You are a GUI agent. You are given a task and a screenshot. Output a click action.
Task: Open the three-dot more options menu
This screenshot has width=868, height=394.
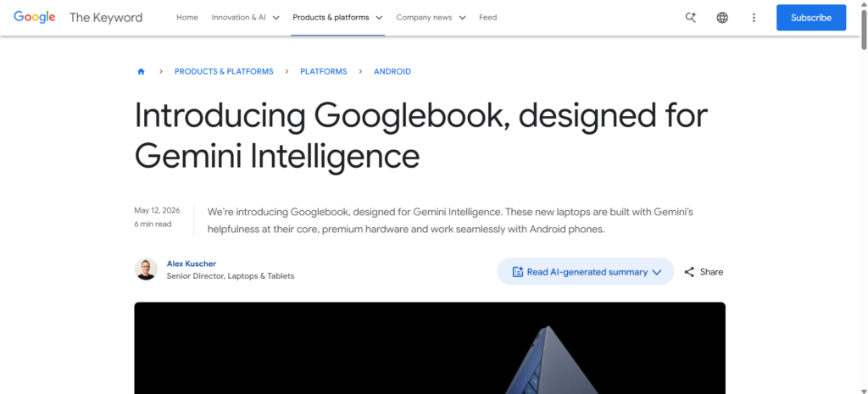point(754,18)
